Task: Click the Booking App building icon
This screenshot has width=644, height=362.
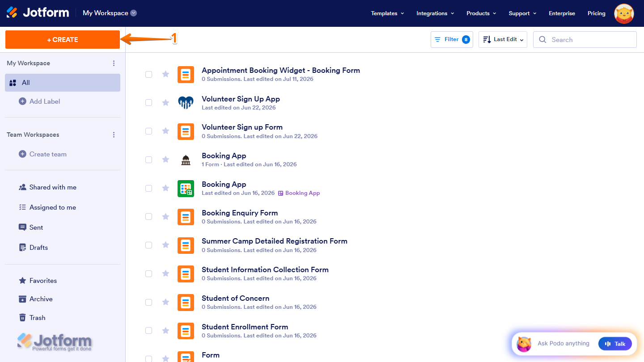Action: click(x=186, y=160)
